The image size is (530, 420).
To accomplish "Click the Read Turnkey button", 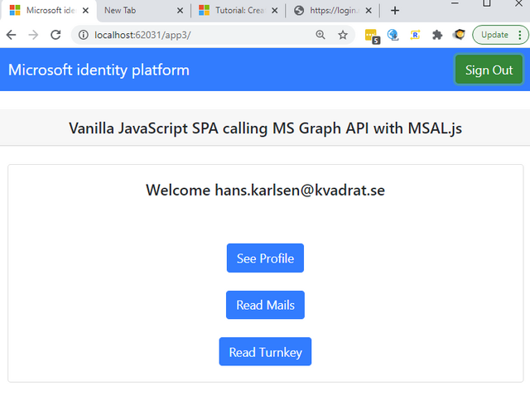I will click(x=265, y=352).
